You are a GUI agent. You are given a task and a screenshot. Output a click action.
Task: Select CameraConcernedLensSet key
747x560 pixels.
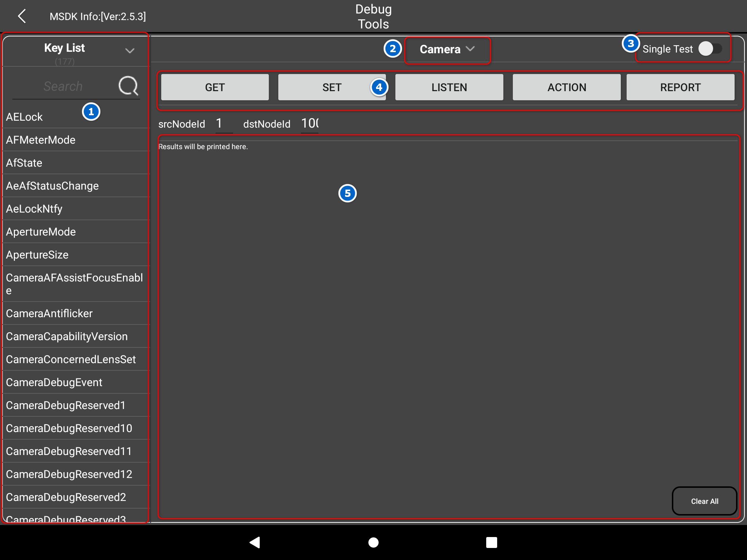(76, 359)
